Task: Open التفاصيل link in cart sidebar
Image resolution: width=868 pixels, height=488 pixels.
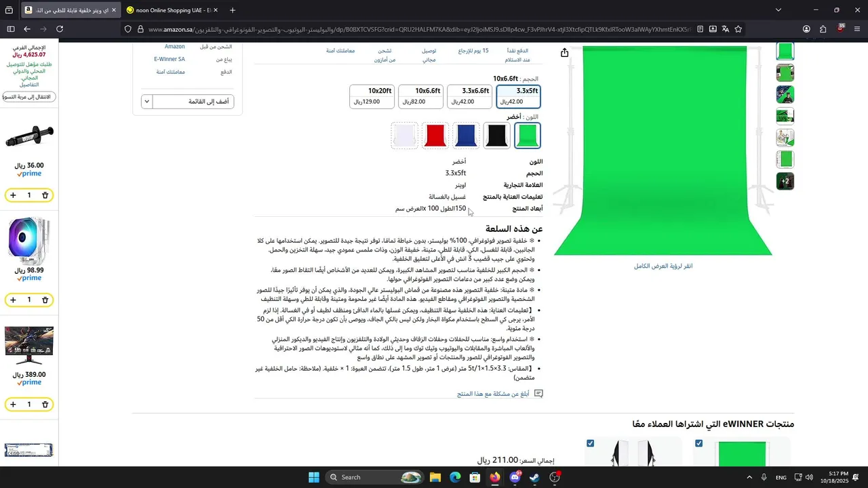Action: click(29, 85)
